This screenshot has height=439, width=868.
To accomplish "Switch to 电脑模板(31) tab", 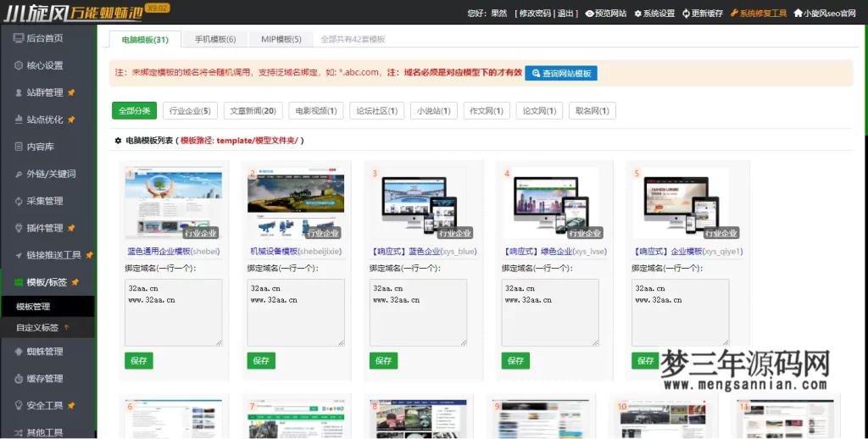I will pos(145,39).
